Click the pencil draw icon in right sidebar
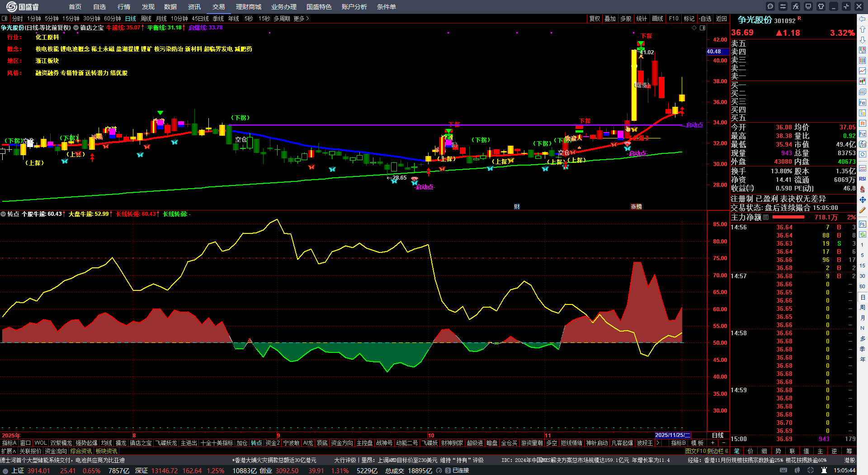The height and width of the screenshot is (475, 868). coord(863,210)
